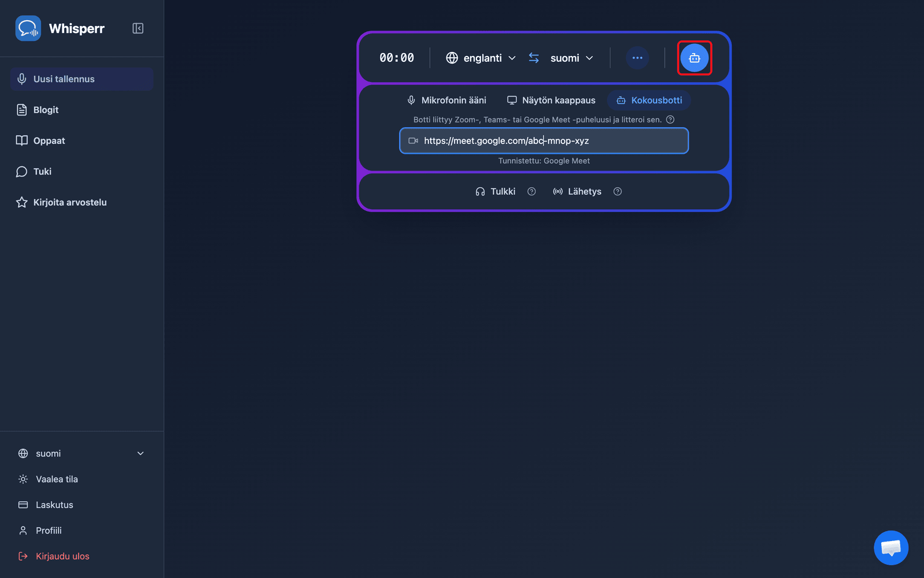Select the Mikrofonin ääni tab
This screenshot has width=924, height=578.
click(447, 100)
